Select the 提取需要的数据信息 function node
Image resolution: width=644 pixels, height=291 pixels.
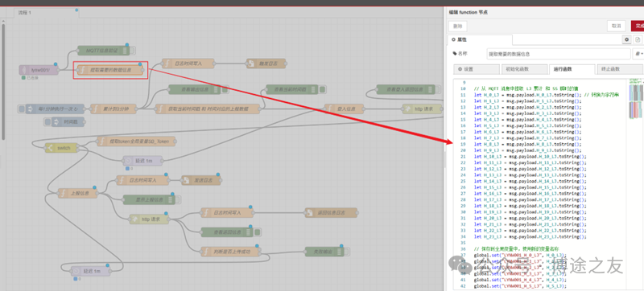click(110, 70)
